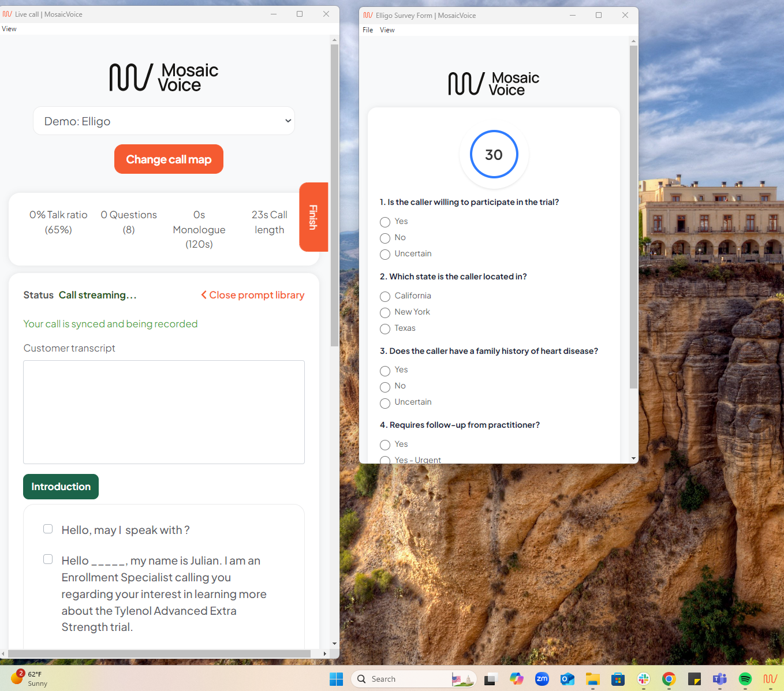The height and width of the screenshot is (691, 784).
Task: Launch Copilot from the taskbar
Action: point(516,679)
